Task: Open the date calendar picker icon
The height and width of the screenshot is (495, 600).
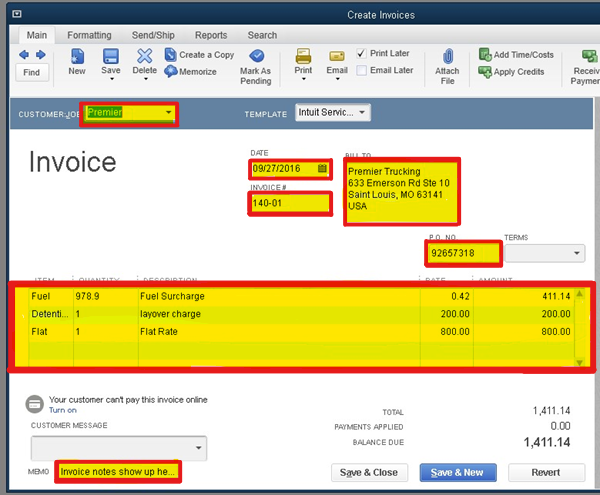Action: coord(322,169)
